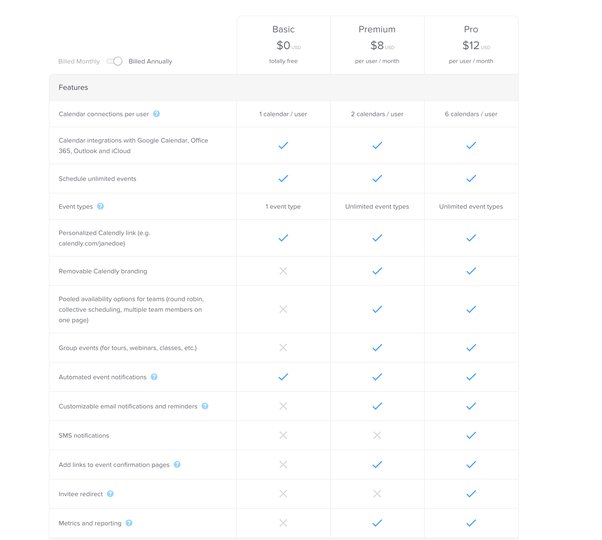Click the 6 calendars / user cell
This screenshot has width=602, height=540.
[471, 114]
